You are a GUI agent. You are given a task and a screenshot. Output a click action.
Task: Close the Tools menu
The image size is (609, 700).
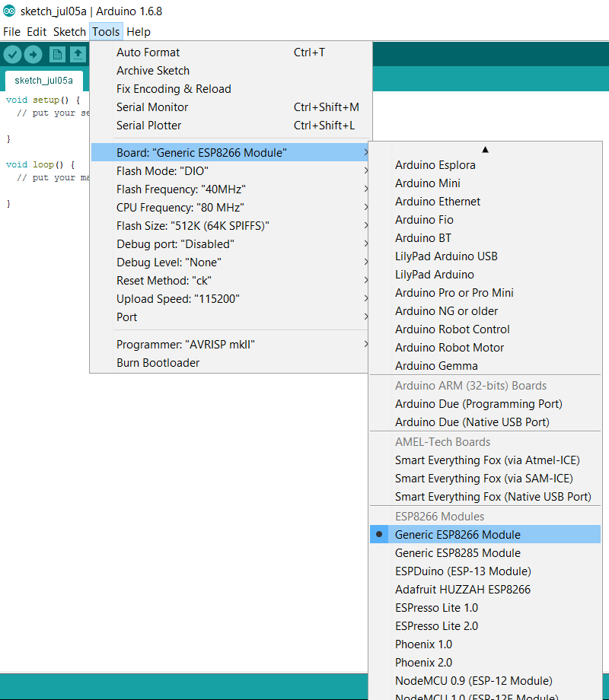(x=106, y=32)
